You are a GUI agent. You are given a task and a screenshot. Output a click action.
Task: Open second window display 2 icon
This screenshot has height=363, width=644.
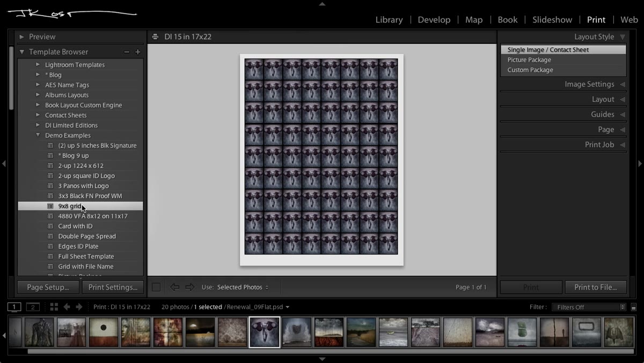pos(33,307)
